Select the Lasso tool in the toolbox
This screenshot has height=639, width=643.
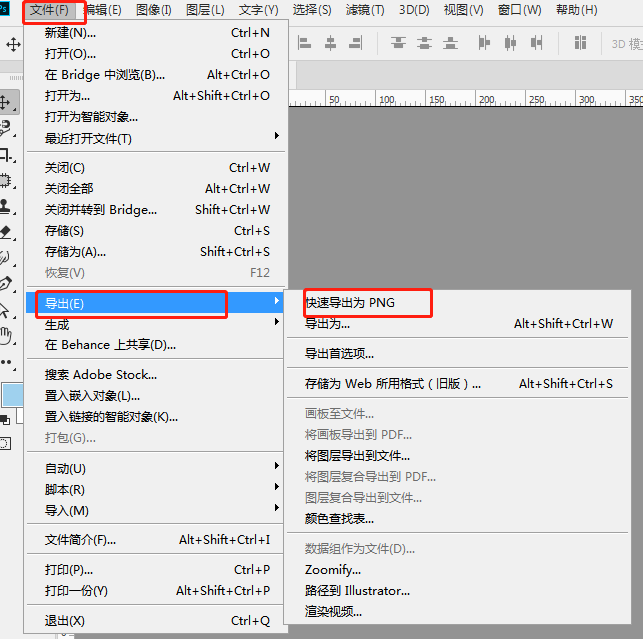(x=7, y=128)
